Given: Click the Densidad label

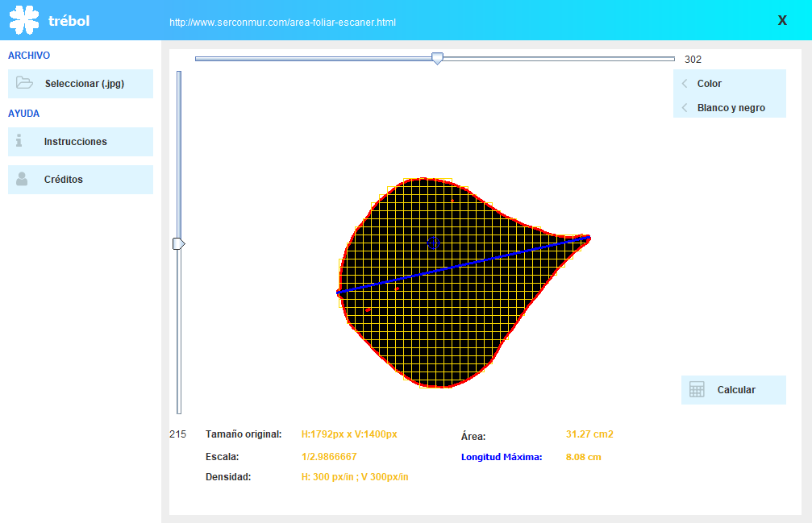Looking at the screenshot, I should pyautogui.click(x=228, y=477).
